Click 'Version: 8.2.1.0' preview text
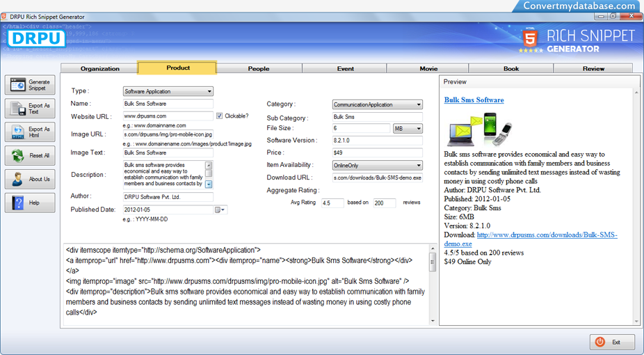This screenshot has height=355, width=644. click(x=467, y=226)
